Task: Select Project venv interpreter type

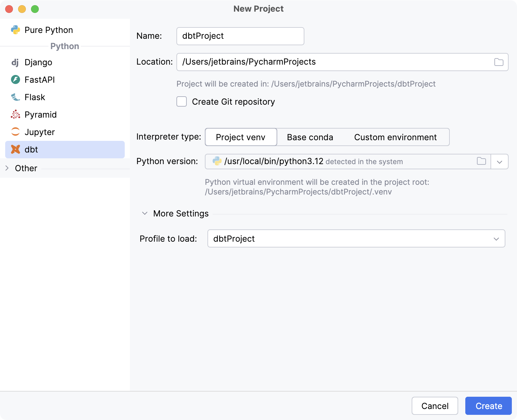Action: pos(241,137)
